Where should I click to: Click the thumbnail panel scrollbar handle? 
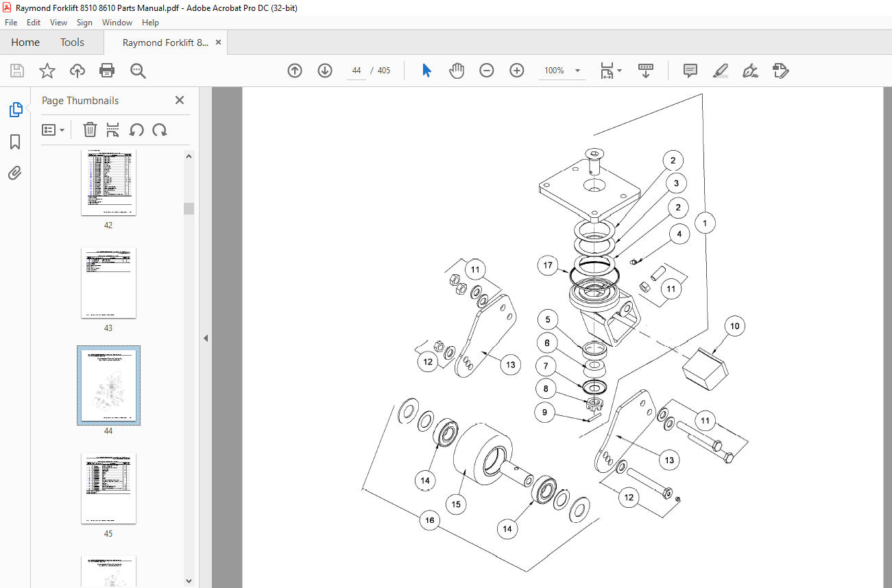(x=189, y=208)
